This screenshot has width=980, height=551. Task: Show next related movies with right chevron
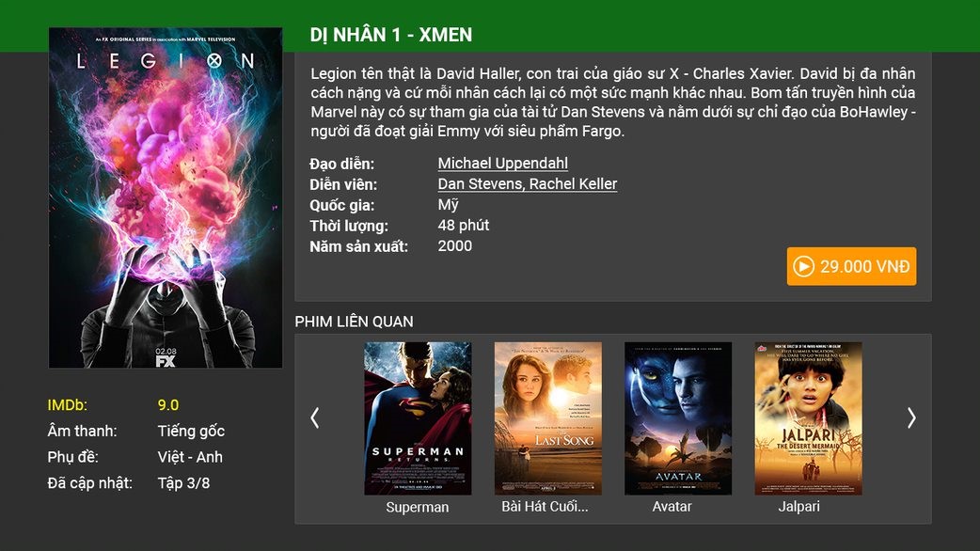[x=911, y=417]
